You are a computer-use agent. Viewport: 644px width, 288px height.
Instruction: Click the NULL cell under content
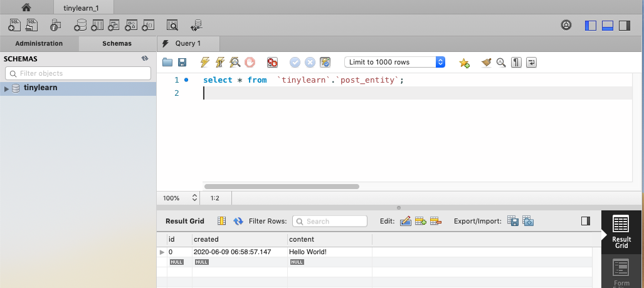point(297,262)
